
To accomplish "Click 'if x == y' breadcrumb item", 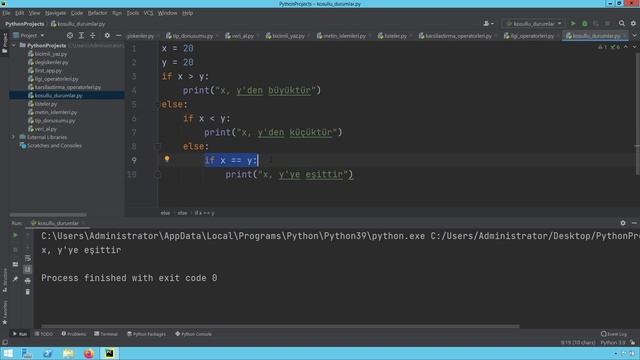I will (x=204, y=213).
